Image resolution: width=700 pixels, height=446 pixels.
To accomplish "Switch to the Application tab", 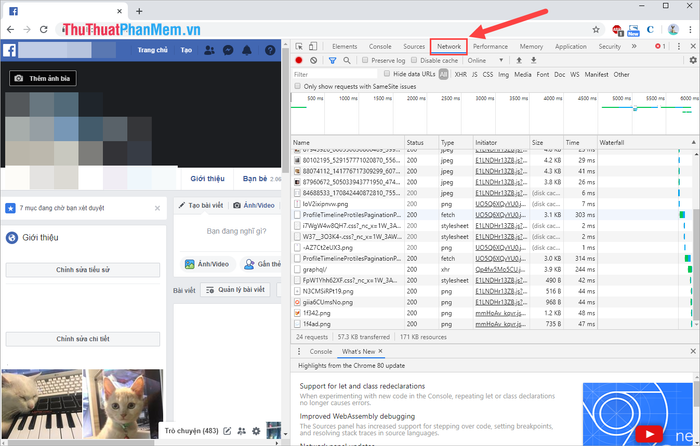I will pos(571,46).
